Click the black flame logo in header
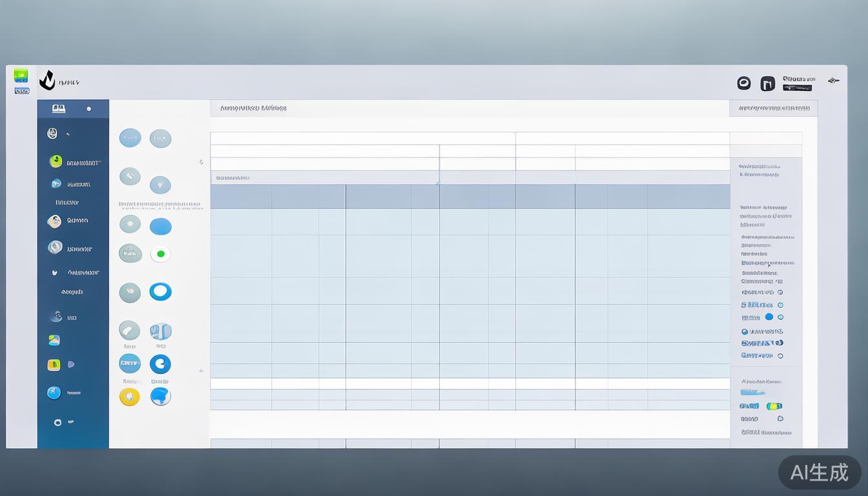868x496 pixels. (47, 81)
